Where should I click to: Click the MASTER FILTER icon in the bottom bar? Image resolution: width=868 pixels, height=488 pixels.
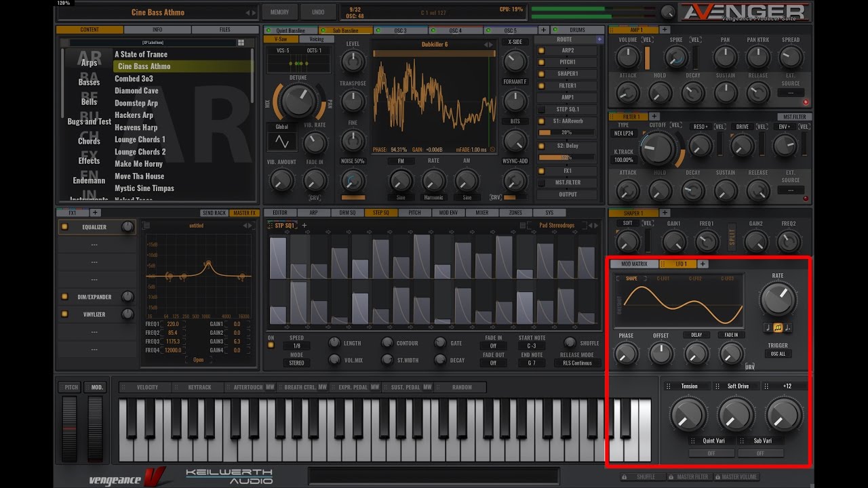pos(671,477)
